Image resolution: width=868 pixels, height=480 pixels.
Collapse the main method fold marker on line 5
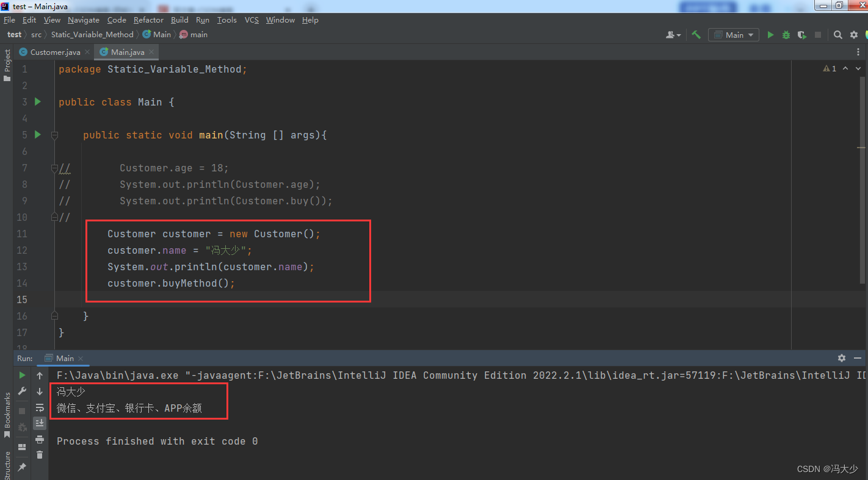(54, 135)
